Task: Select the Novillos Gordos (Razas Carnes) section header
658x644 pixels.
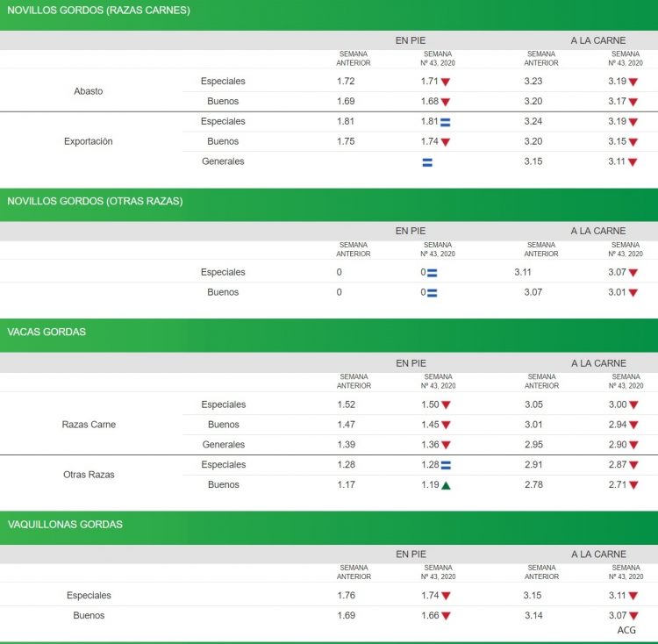Action: pos(98,11)
